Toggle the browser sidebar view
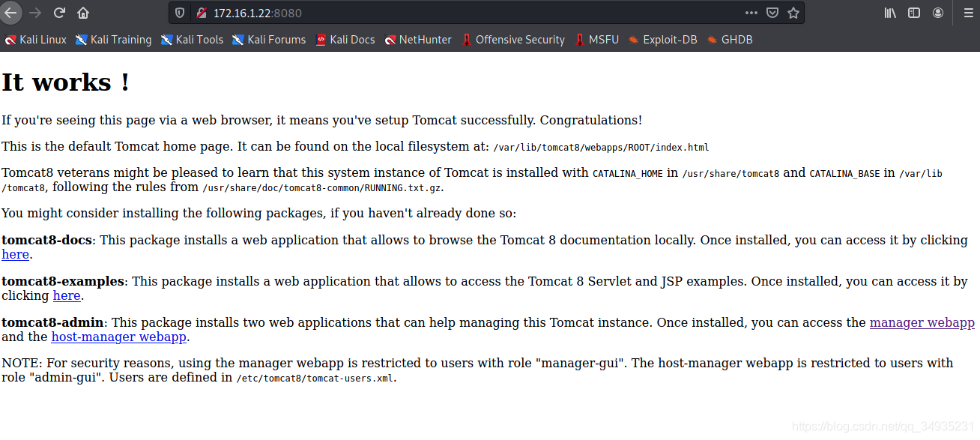The image size is (980, 440). click(x=914, y=13)
